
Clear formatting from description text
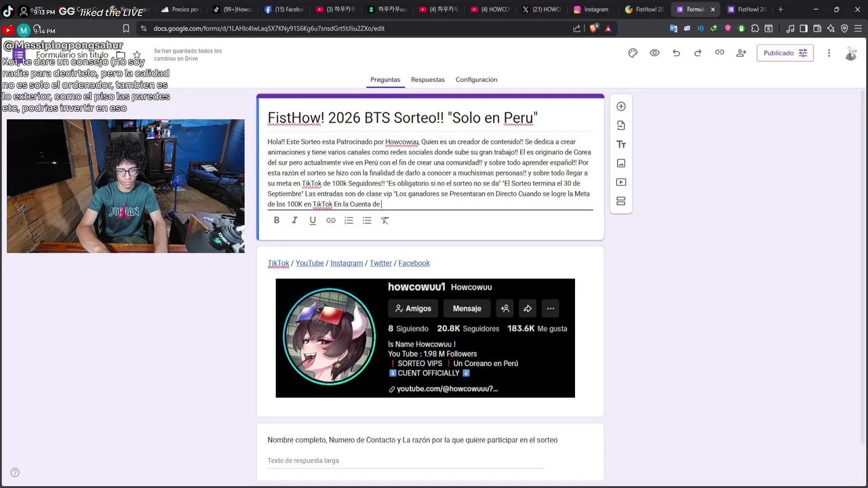pos(384,220)
